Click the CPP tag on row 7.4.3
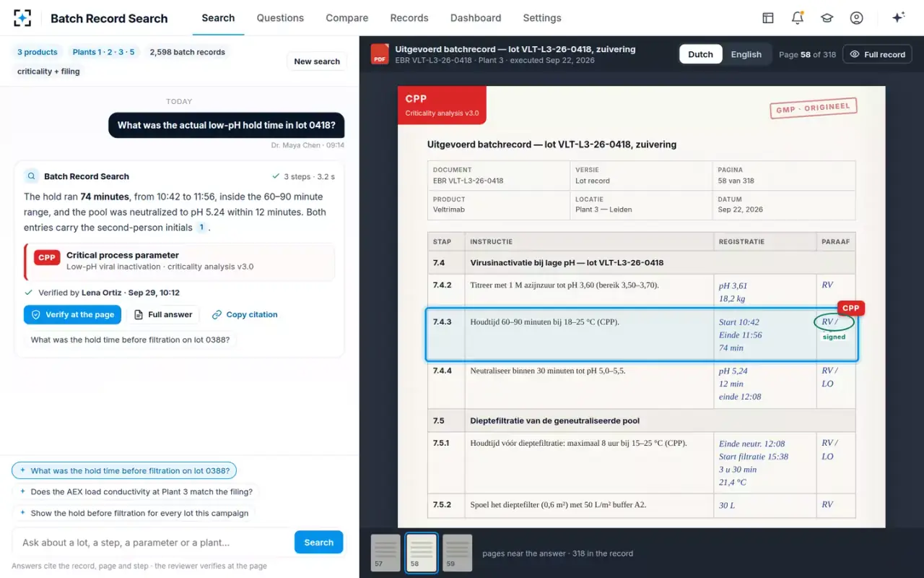 click(850, 309)
